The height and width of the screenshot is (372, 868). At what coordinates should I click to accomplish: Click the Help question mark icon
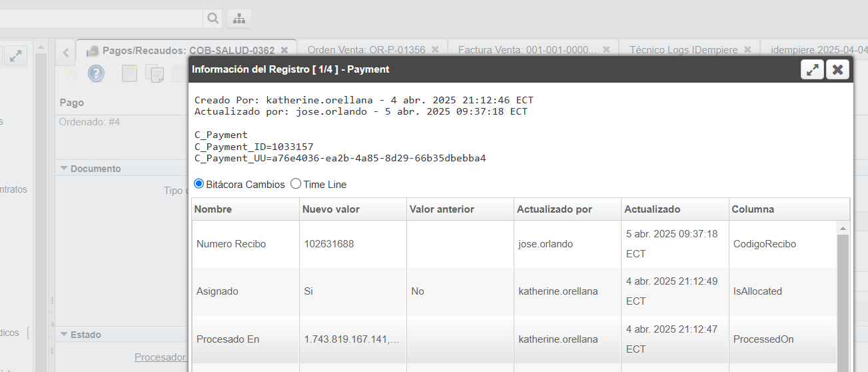(x=96, y=73)
